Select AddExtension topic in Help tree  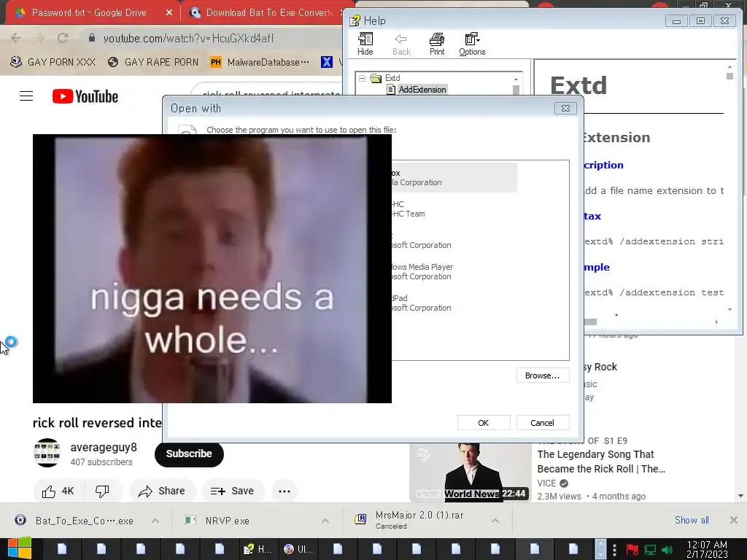click(422, 90)
